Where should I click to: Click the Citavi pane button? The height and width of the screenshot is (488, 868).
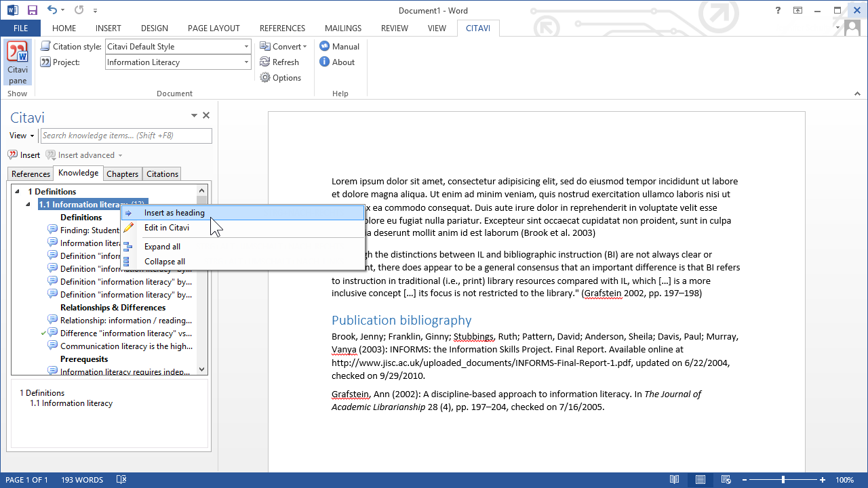tap(18, 62)
